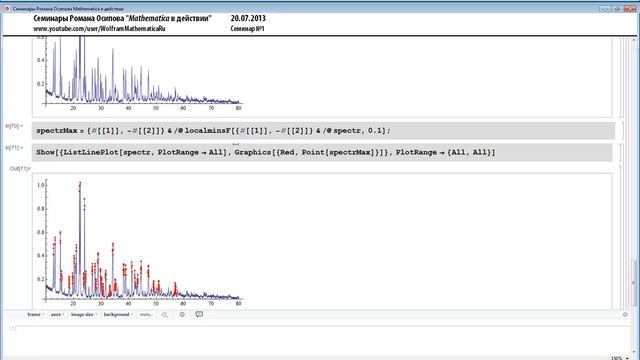
Task: Click the spectrMax definition input cell
Action: (323, 131)
